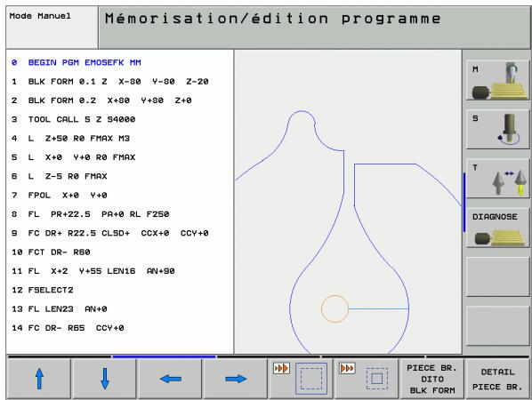
Task: Open the DIAGNOSE soft key
Action: coord(497,228)
